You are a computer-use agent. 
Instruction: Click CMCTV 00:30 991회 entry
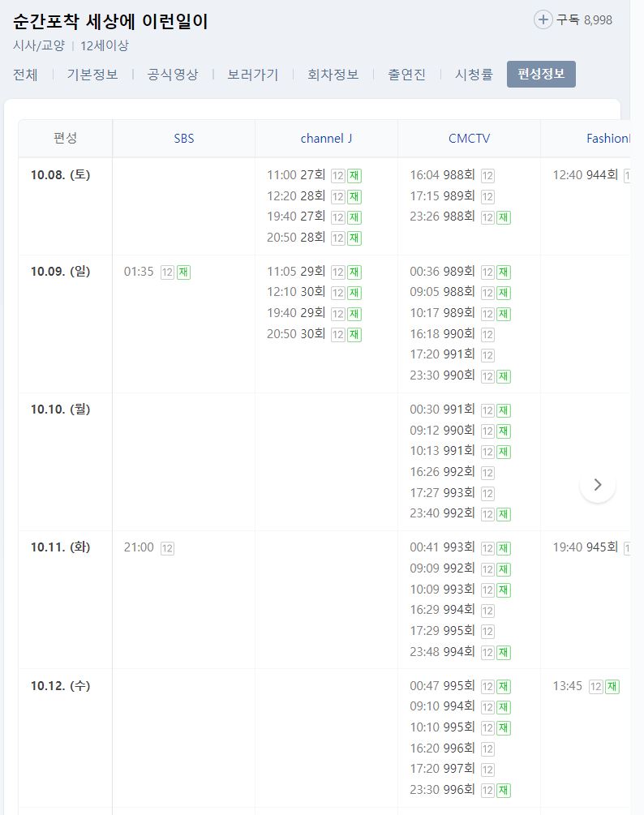[x=460, y=410]
